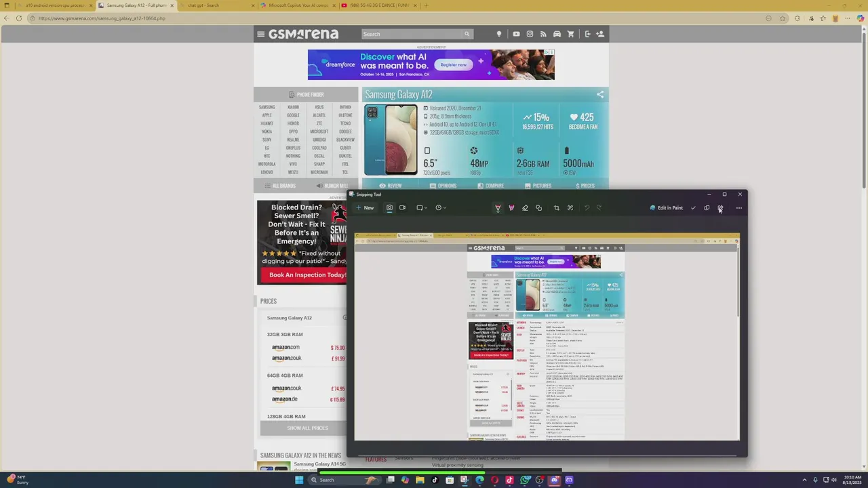
Task: Open the Compare tab on Galaxy A12 page
Action: point(490,185)
